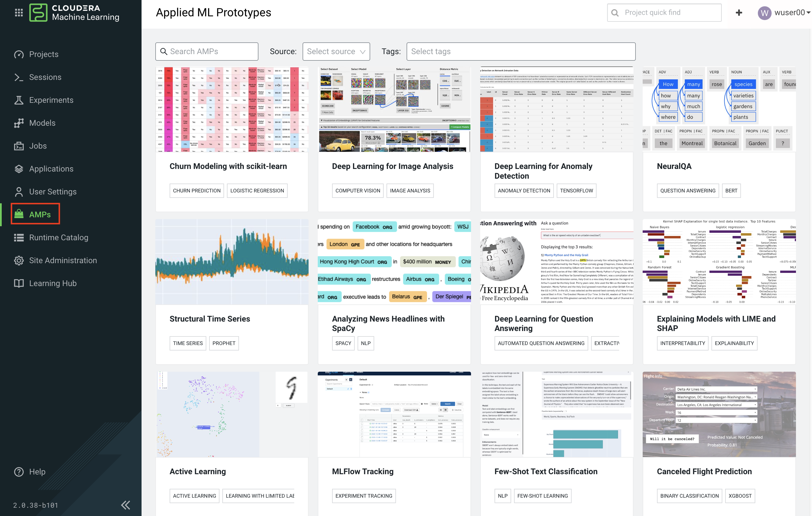Click the Projects gauge icon in sidebar
Image resolution: width=812 pixels, height=516 pixels.
tap(19, 54)
